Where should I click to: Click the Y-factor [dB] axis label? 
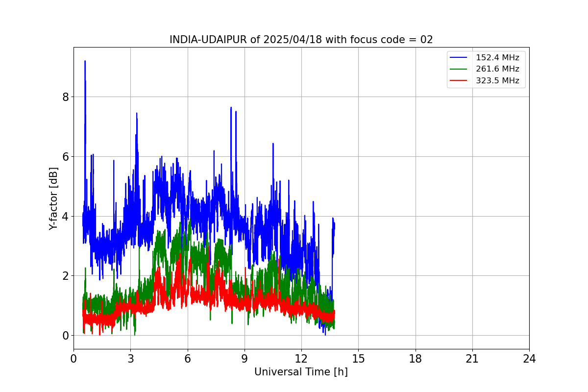(x=53, y=198)
